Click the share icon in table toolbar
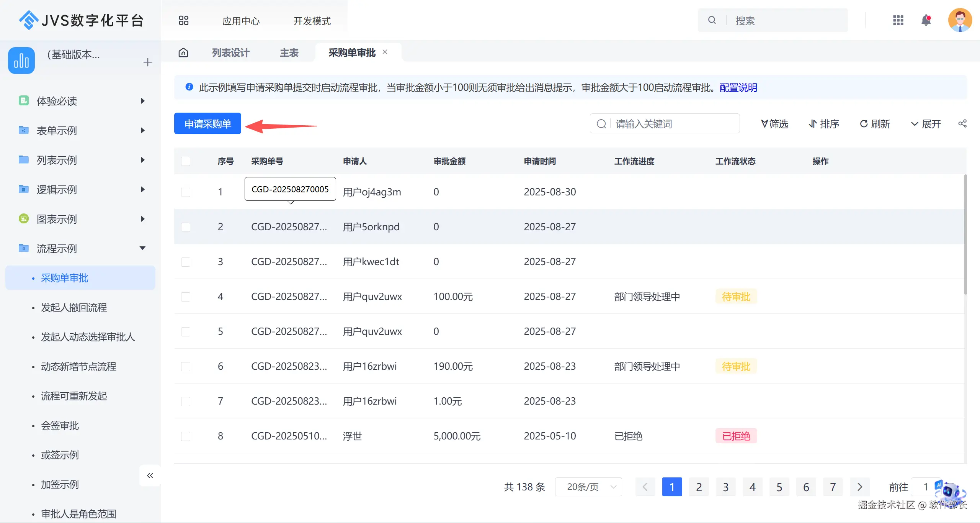 click(x=962, y=123)
